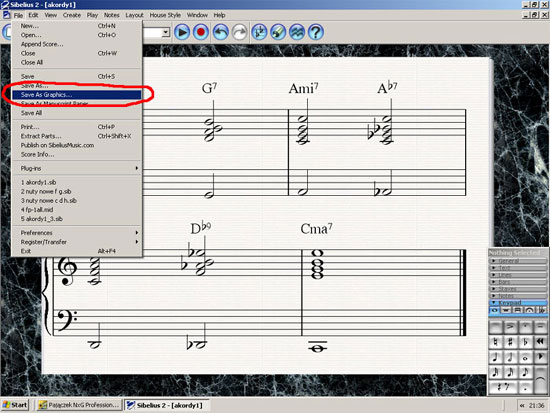Open the toolbar zoom dropdown arrow
Image resolution: width=550 pixels, height=413 pixels.
[166, 32]
